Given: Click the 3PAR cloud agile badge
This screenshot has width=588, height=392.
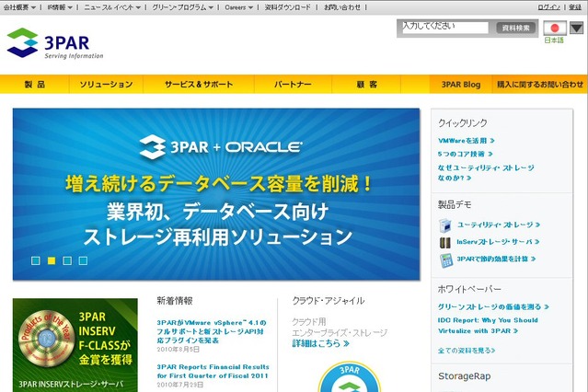Looking at the screenshot, I should [349, 377].
